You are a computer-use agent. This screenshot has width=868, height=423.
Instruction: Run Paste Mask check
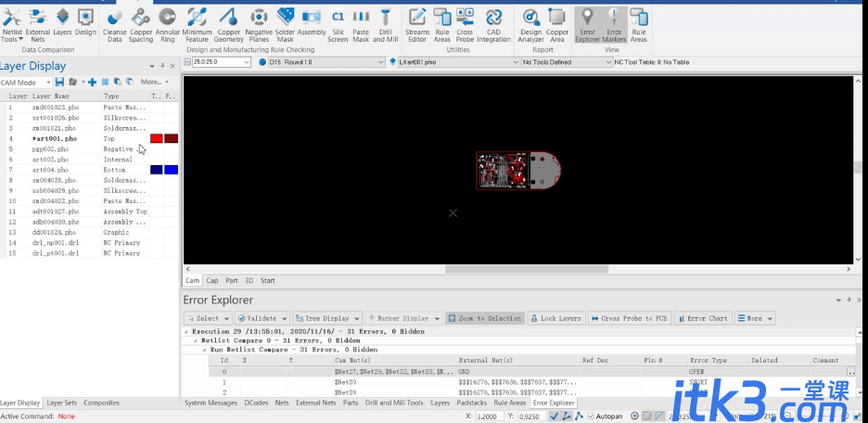click(x=361, y=25)
